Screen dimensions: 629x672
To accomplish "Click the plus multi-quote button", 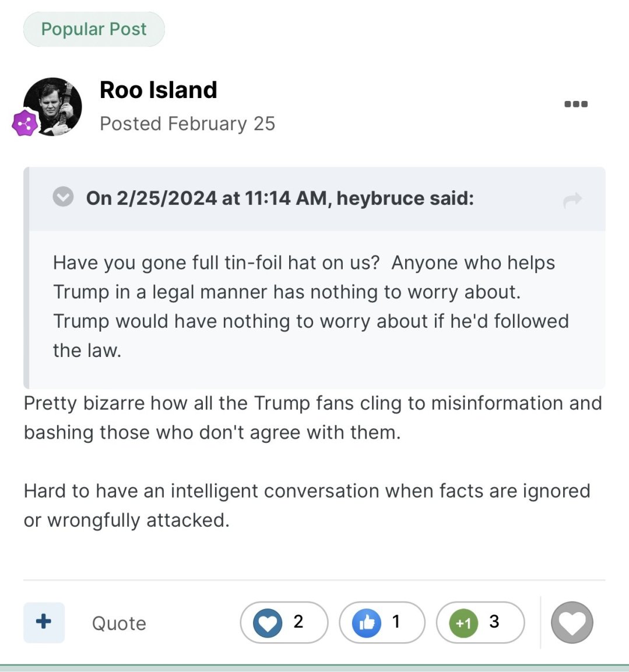I will click(44, 622).
